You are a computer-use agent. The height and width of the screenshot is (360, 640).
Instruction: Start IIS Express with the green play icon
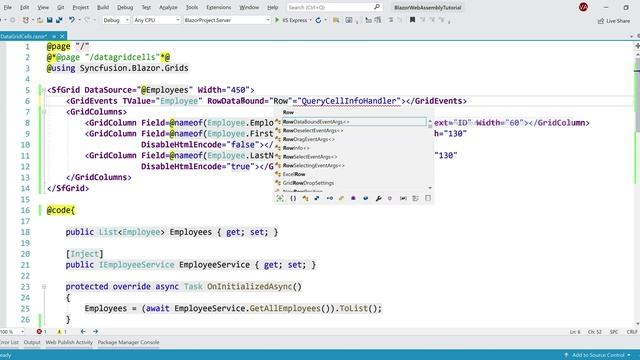(x=277, y=20)
